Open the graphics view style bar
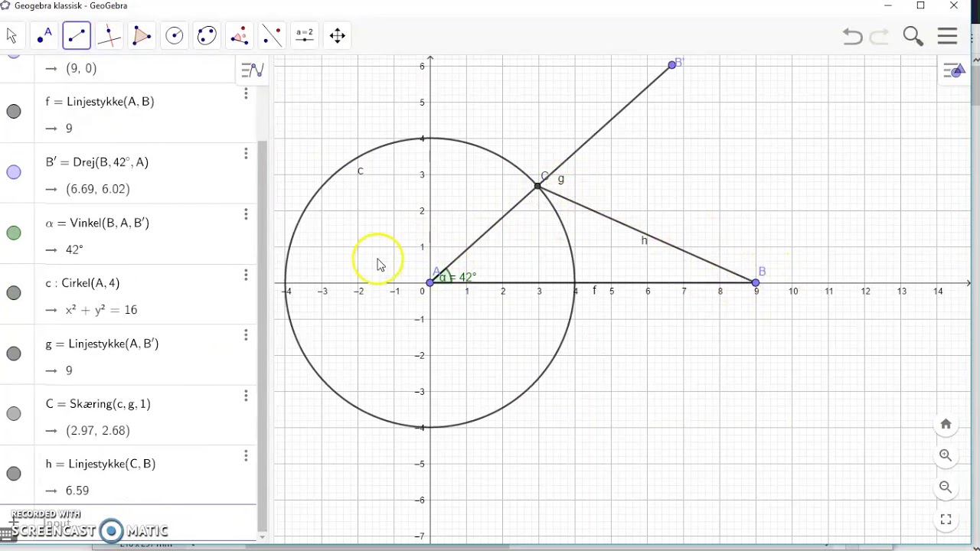This screenshot has width=980, height=551. point(954,71)
